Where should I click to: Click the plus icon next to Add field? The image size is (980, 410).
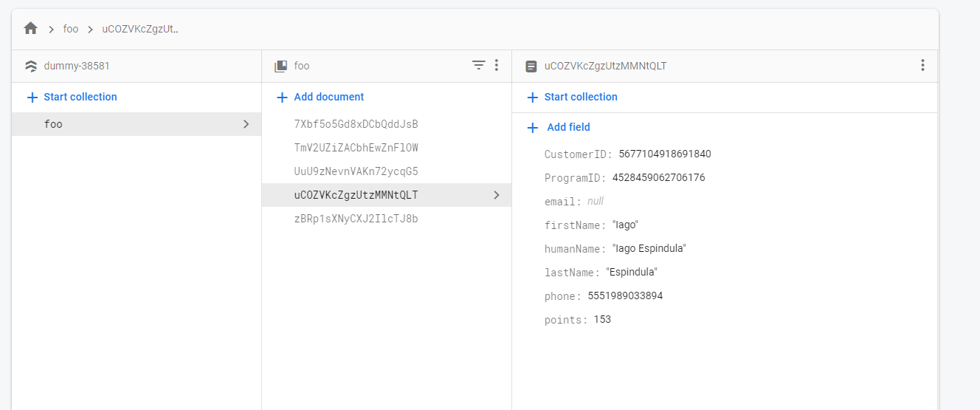[533, 128]
